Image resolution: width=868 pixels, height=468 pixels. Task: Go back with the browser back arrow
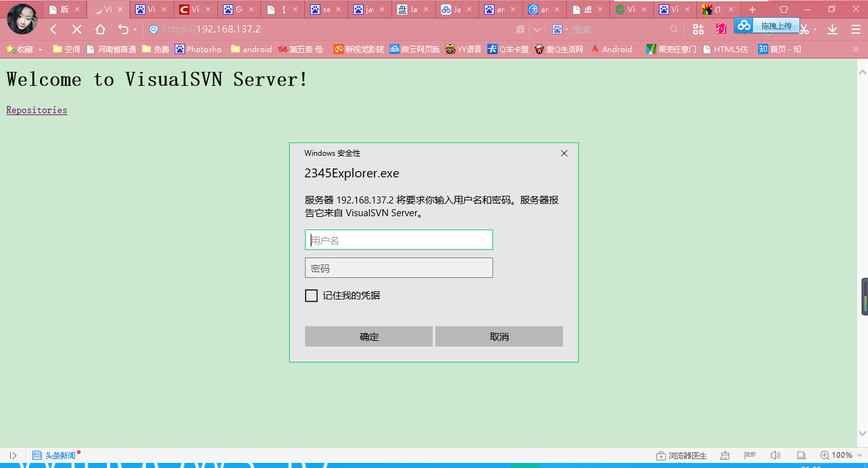(54, 29)
